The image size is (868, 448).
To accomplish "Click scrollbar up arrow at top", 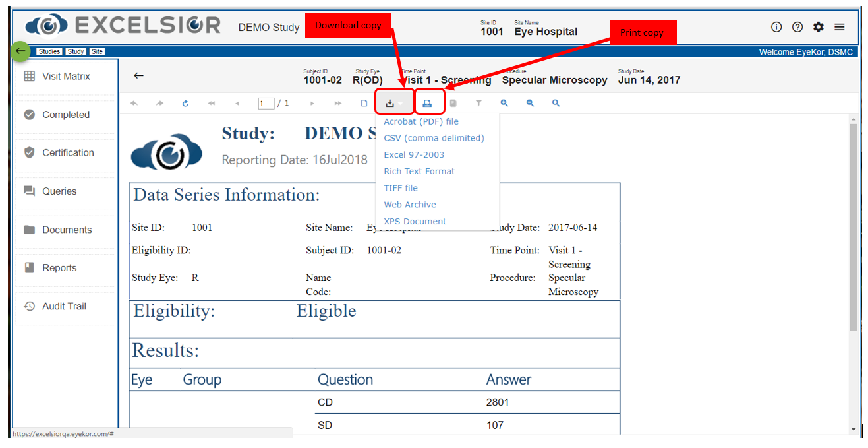I will (854, 119).
